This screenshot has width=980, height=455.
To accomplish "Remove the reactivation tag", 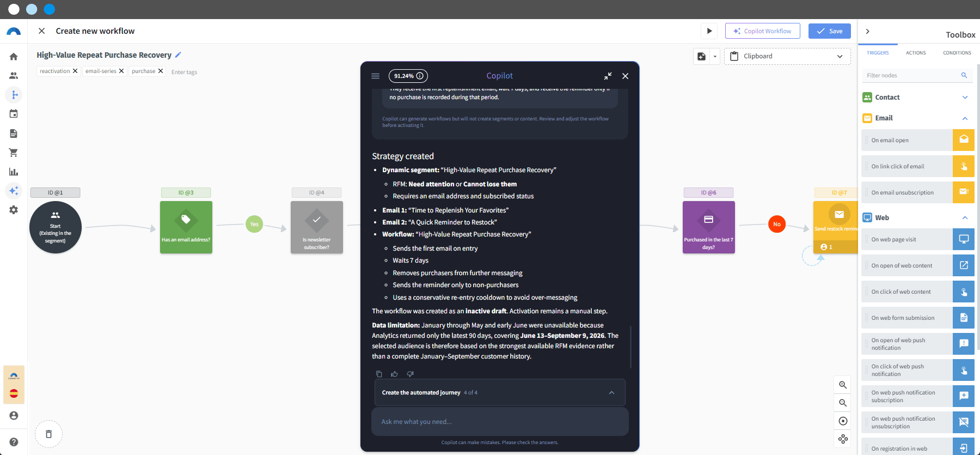I will 75,71.
